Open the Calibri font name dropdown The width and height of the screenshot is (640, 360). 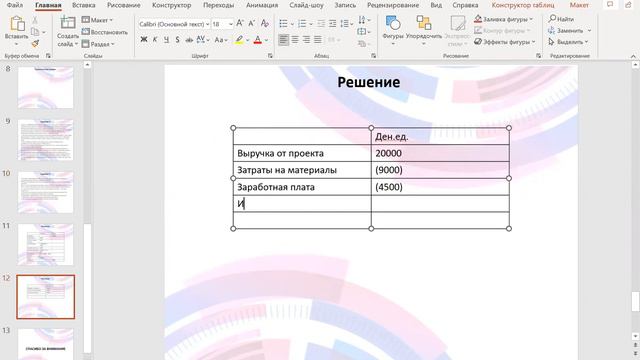pos(207,24)
